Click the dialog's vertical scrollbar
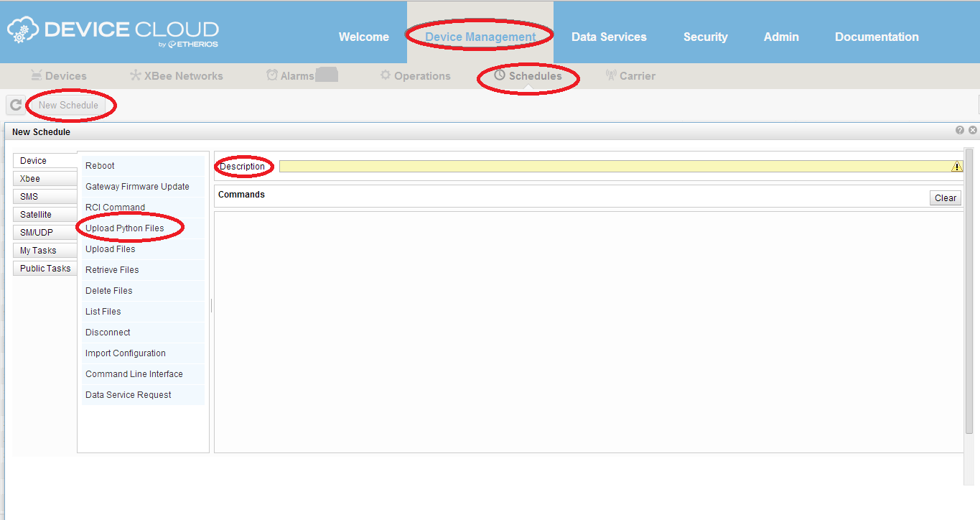Screen dimensions: 980x520 pyautogui.click(x=969, y=287)
